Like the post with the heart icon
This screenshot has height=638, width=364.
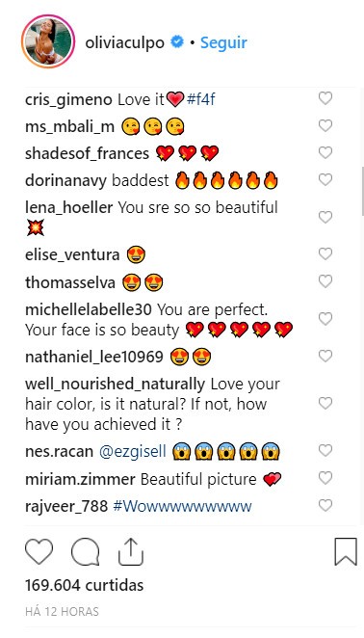pos(39,551)
